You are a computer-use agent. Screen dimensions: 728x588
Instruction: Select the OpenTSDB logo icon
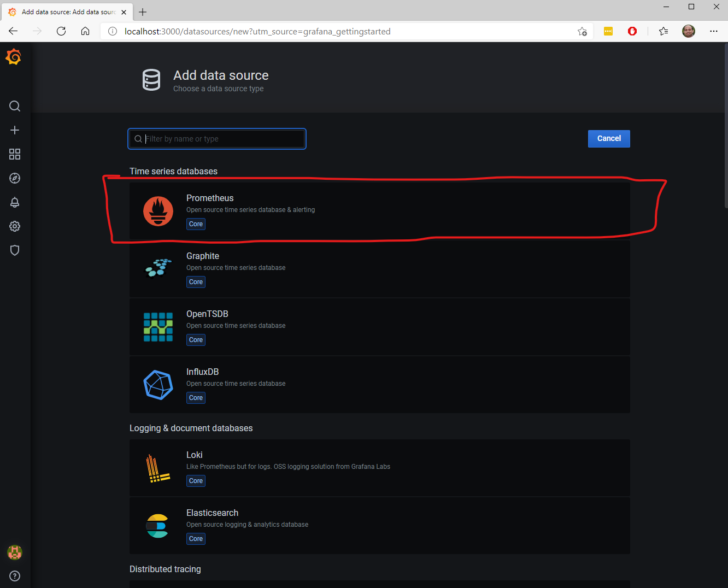[158, 327]
